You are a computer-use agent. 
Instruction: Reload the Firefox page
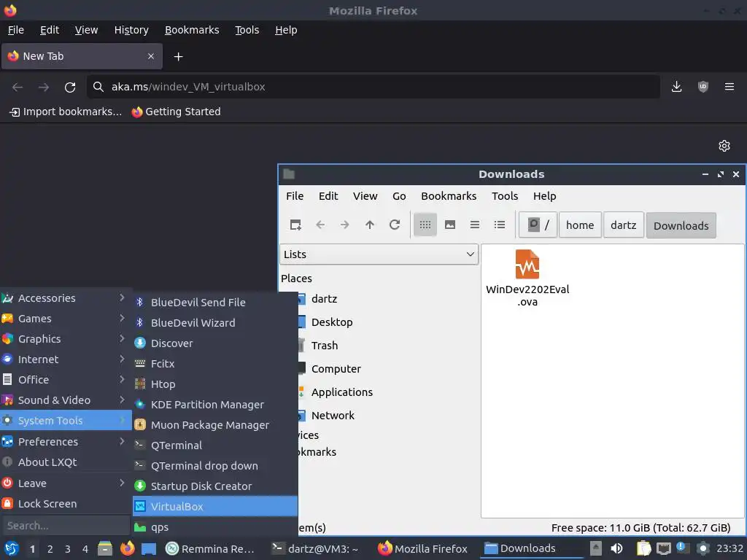tap(70, 87)
